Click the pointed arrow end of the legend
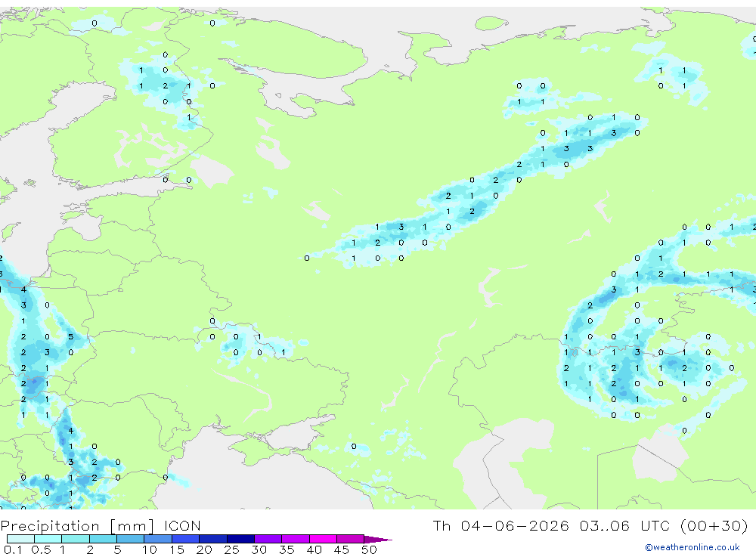 (x=378, y=540)
